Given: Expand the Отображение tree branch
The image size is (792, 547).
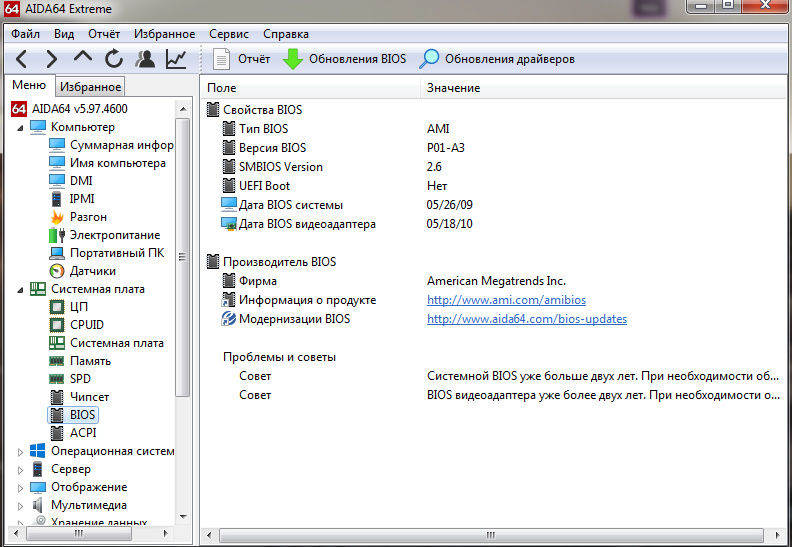Looking at the screenshot, I should click(x=20, y=488).
